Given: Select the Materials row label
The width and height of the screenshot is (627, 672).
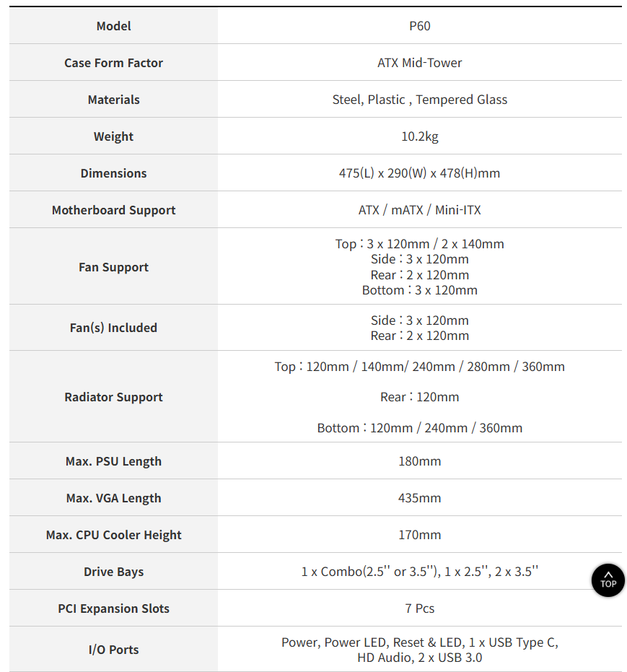Looking at the screenshot, I should [113, 100].
